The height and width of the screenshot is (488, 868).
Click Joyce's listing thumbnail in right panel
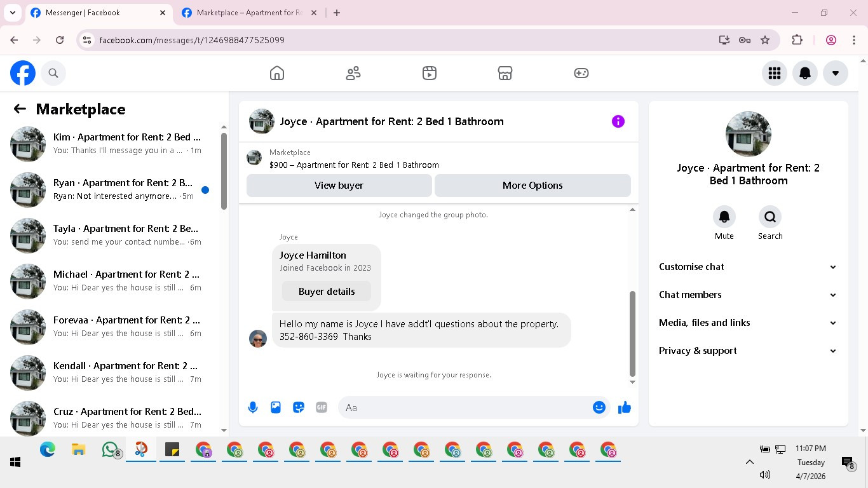749,134
